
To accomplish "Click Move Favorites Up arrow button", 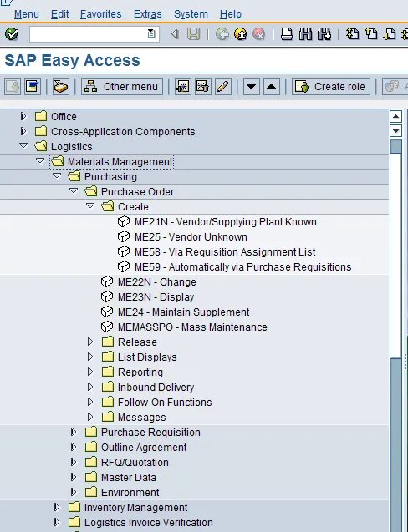I will click(272, 87).
